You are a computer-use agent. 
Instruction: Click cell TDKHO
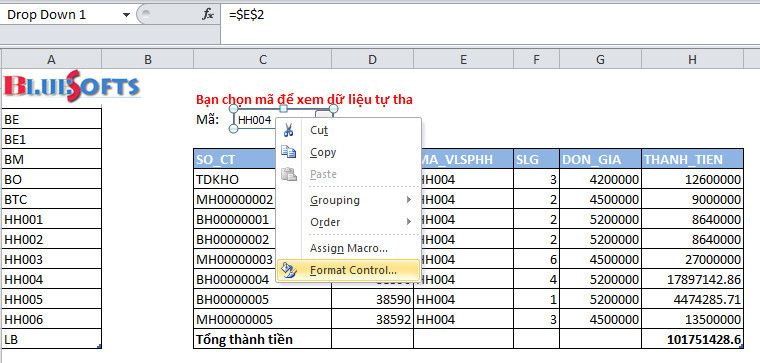point(235,179)
